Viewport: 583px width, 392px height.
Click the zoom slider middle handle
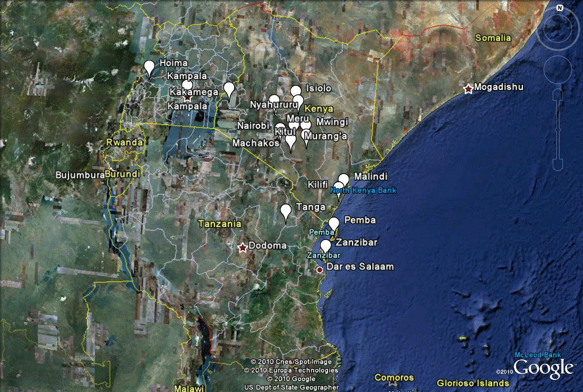560,131
